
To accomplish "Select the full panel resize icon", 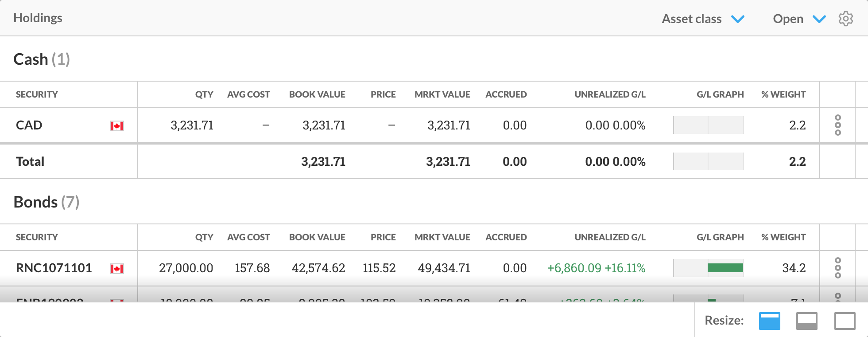I will click(x=845, y=321).
